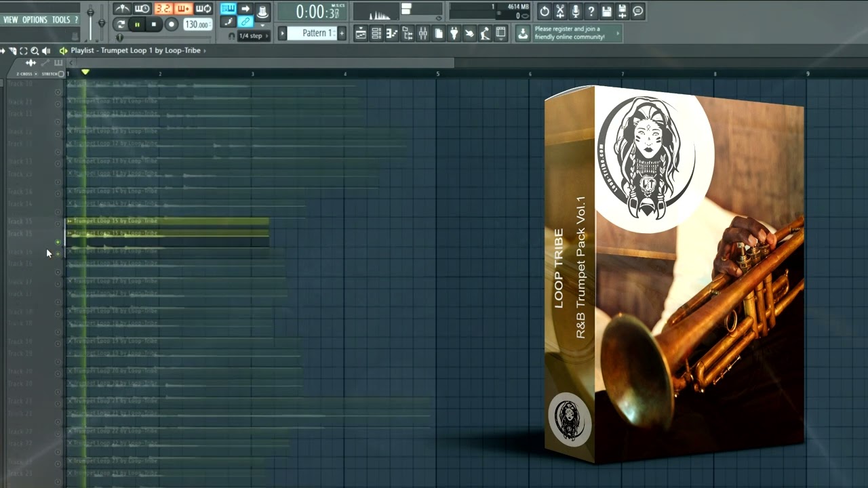The height and width of the screenshot is (488, 868).
Task: Open the Browser folder-tree icon
Action: [408, 33]
